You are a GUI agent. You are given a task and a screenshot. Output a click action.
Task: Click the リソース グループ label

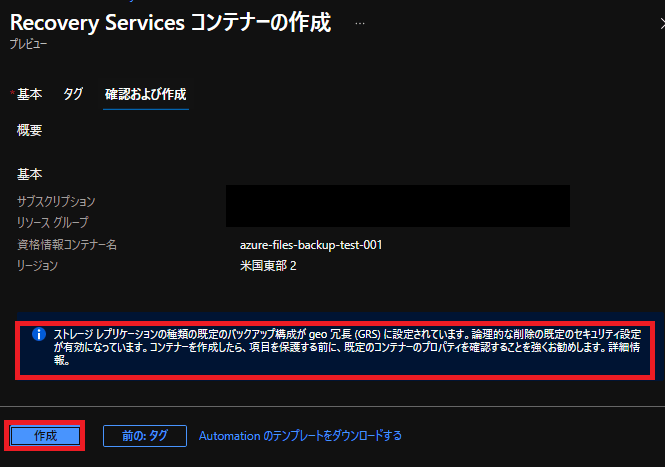pos(53,222)
